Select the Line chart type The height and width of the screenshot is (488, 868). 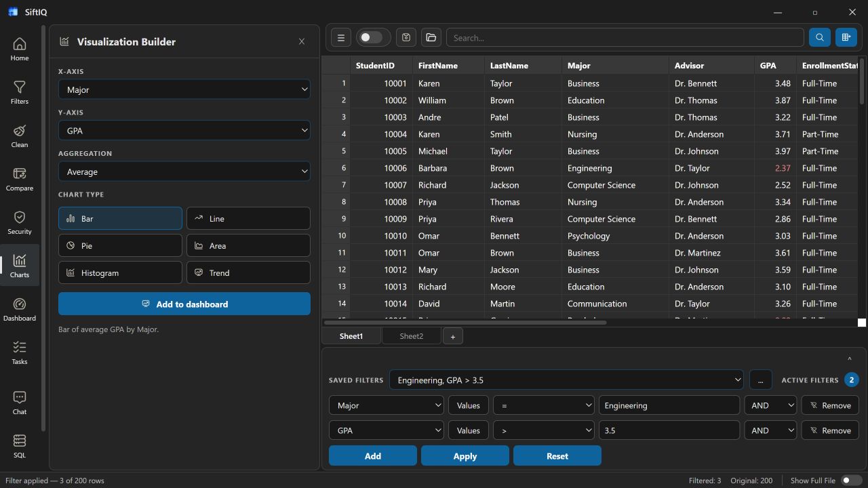(x=248, y=218)
